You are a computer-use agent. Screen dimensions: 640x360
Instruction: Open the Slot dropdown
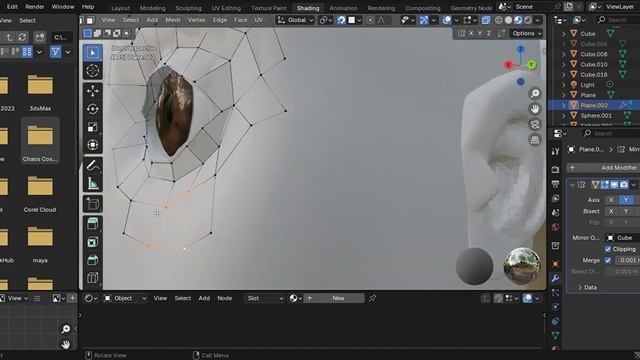point(265,298)
